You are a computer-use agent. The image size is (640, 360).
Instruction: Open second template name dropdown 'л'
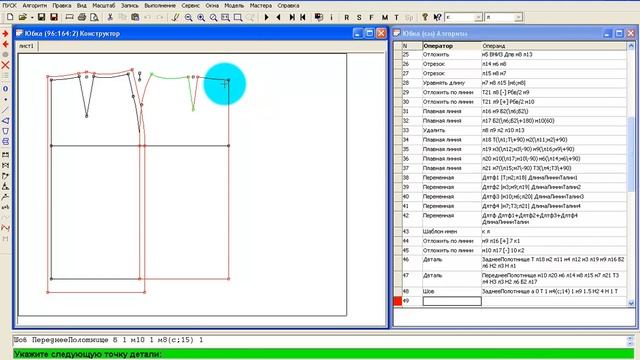(x=518, y=17)
